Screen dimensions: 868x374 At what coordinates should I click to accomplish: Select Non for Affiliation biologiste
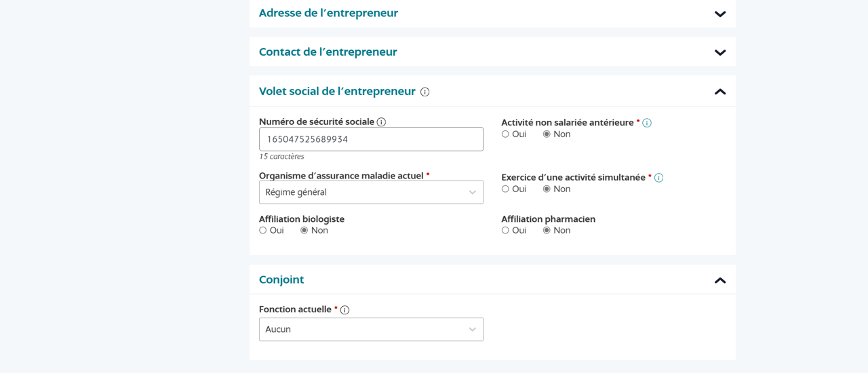[x=304, y=231]
